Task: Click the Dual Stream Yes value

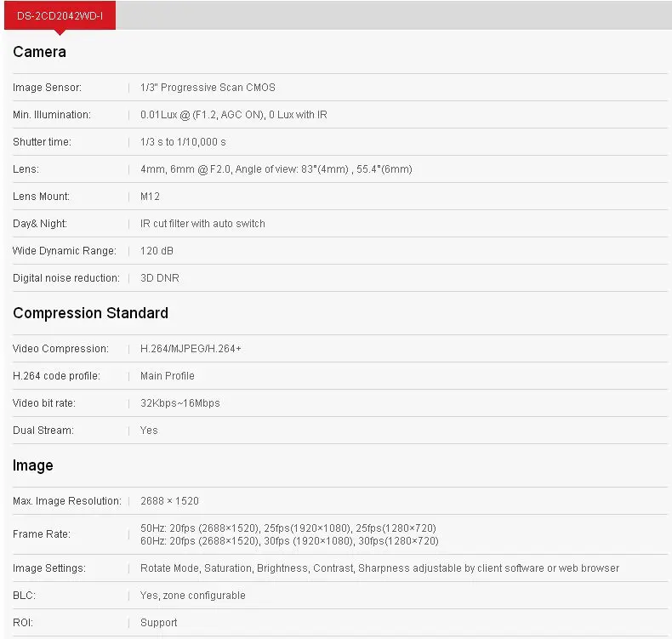Action: click(x=149, y=431)
